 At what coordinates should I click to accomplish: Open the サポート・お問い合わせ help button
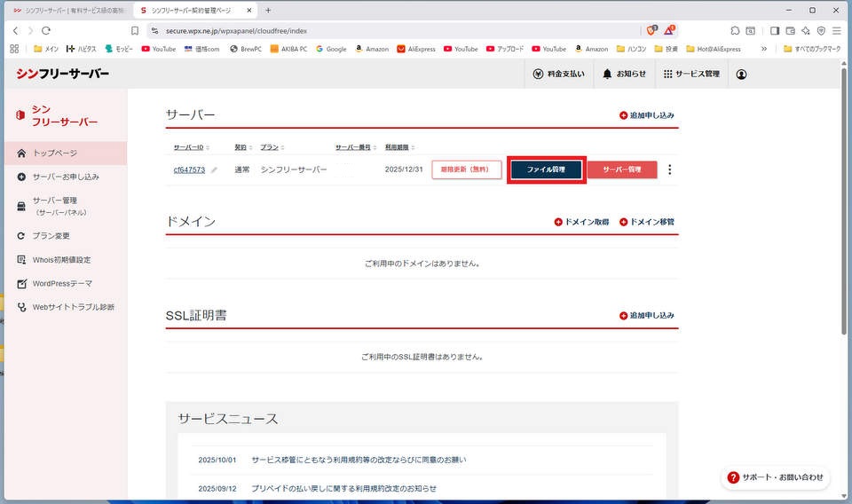pos(775,477)
